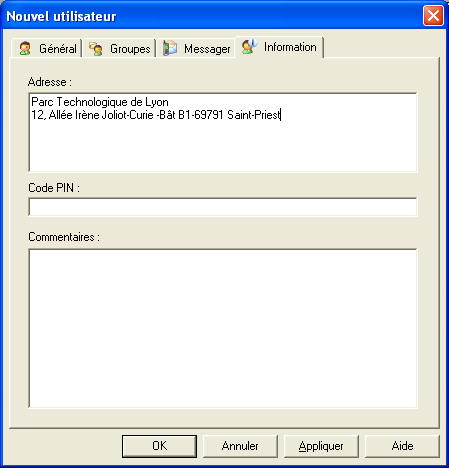
Task: Open the Groupes tab
Action: (x=119, y=48)
